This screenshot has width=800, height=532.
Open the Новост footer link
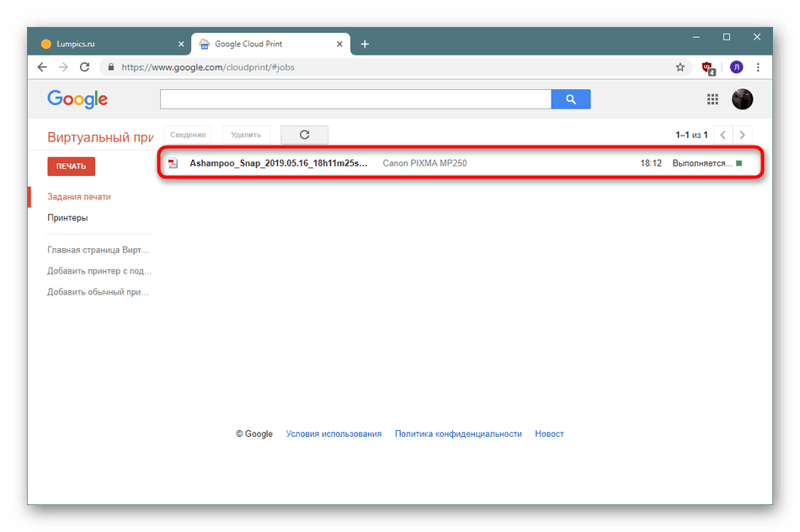coord(550,434)
